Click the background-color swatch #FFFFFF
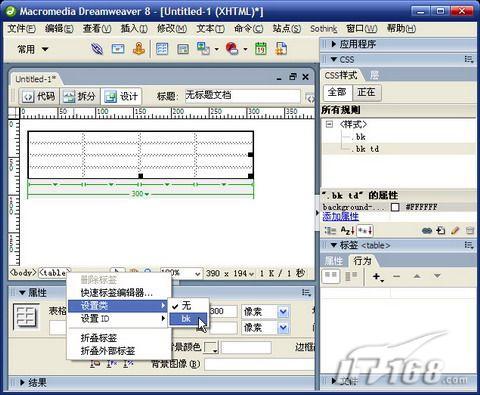 click(395, 207)
